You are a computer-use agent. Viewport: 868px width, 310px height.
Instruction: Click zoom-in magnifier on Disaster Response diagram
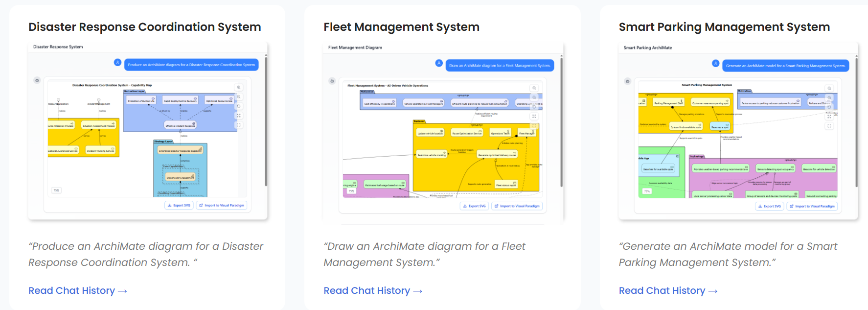(x=239, y=88)
